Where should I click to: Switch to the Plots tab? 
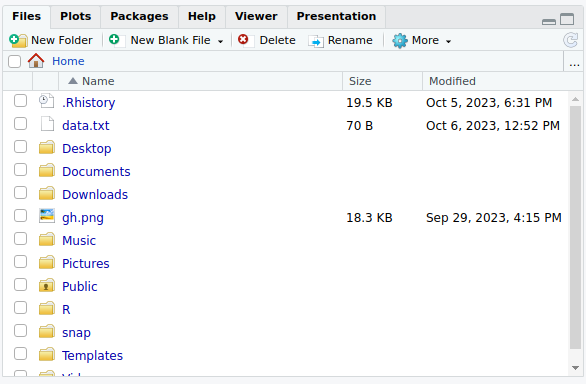click(x=75, y=16)
